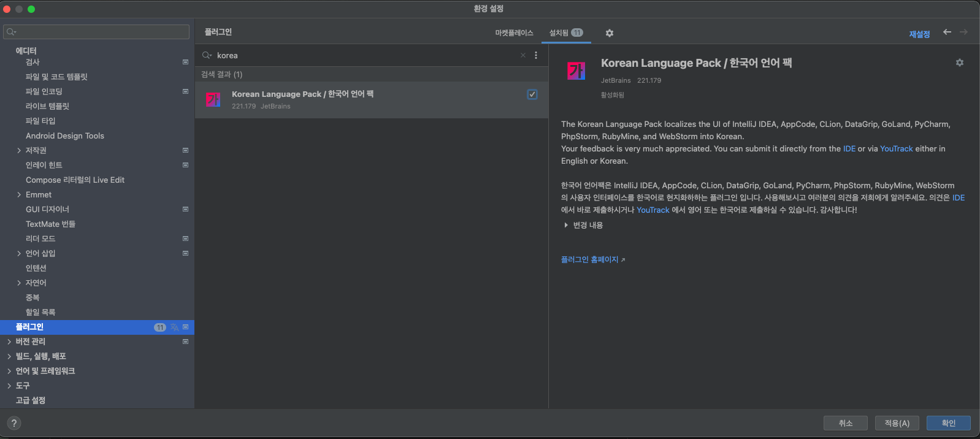Click the settings search magnifier icon

[11, 32]
